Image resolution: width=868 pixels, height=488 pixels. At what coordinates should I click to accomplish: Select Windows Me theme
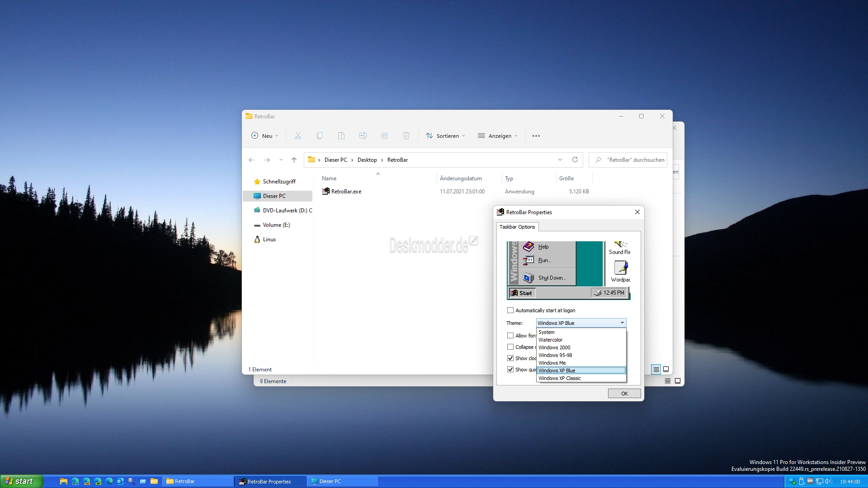[x=581, y=363]
